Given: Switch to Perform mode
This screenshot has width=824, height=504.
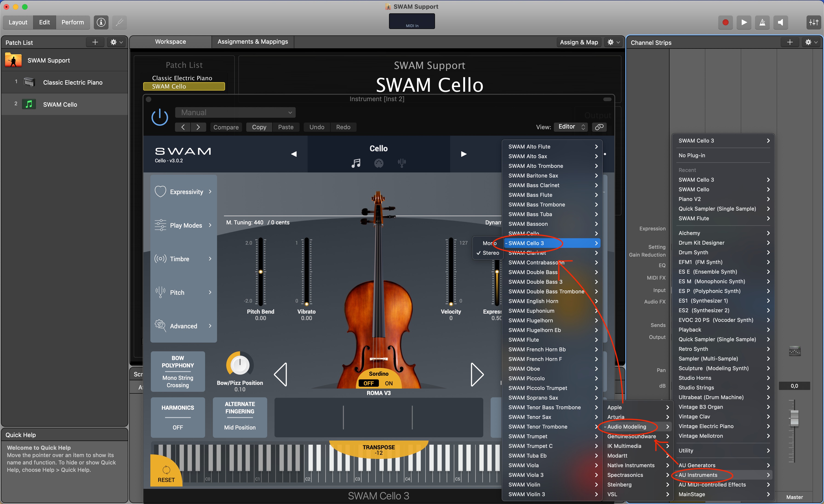Looking at the screenshot, I should (x=73, y=22).
